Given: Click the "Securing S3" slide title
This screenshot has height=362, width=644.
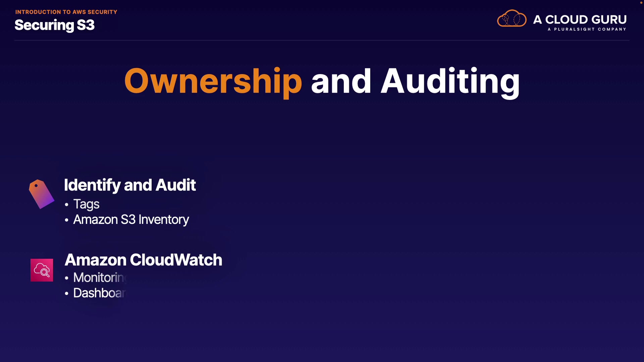Looking at the screenshot, I should tap(55, 25).
